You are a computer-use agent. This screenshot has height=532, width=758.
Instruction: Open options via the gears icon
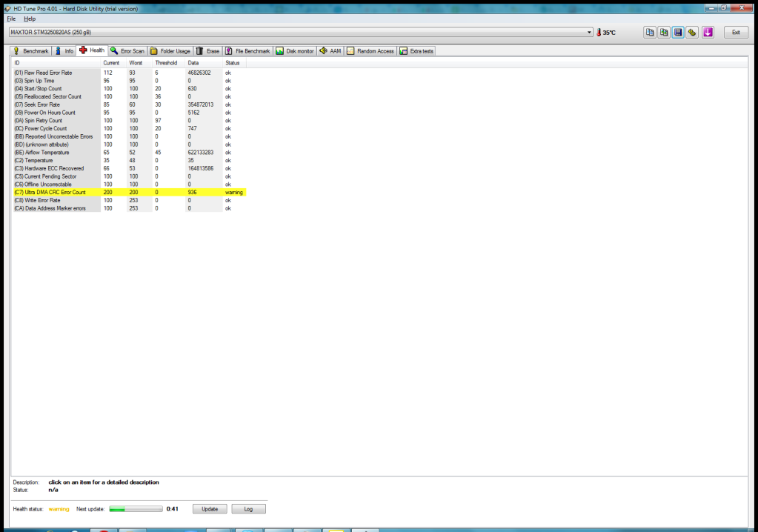[692, 33]
